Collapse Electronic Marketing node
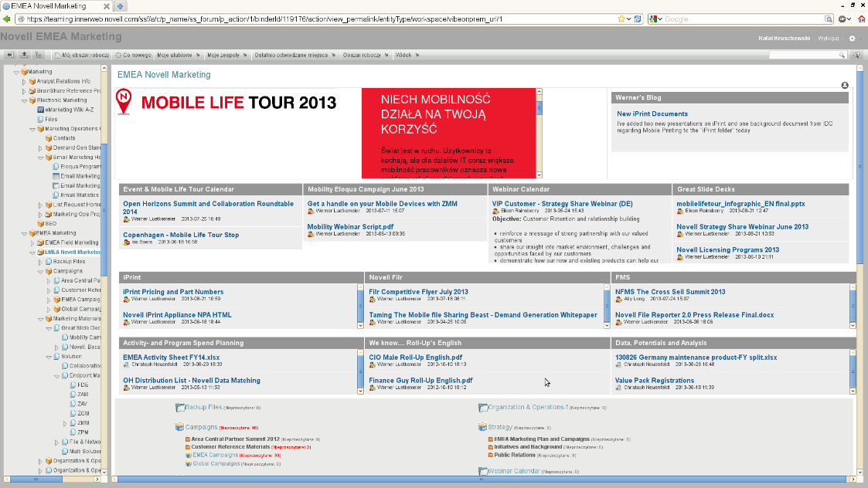The height and width of the screenshot is (488, 868). coord(25,100)
